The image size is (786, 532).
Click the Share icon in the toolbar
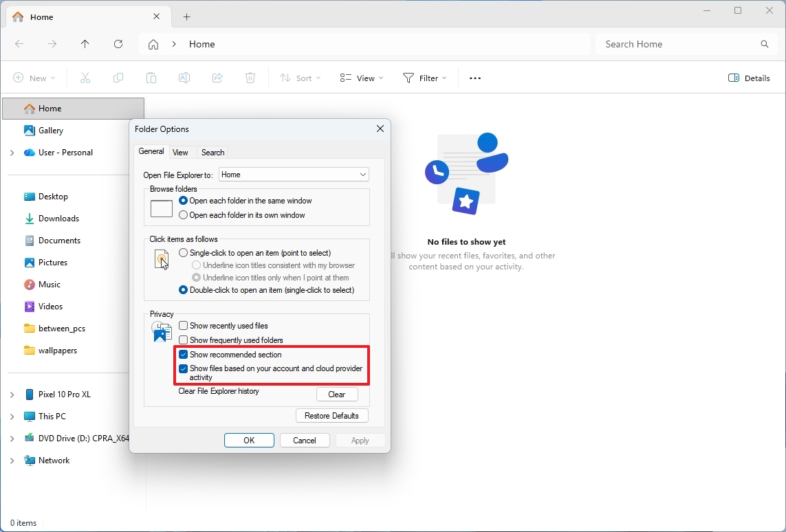coord(217,78)
